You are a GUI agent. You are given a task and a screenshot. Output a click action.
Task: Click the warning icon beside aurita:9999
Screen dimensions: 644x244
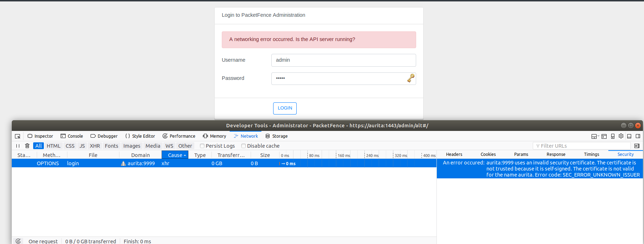123,163
